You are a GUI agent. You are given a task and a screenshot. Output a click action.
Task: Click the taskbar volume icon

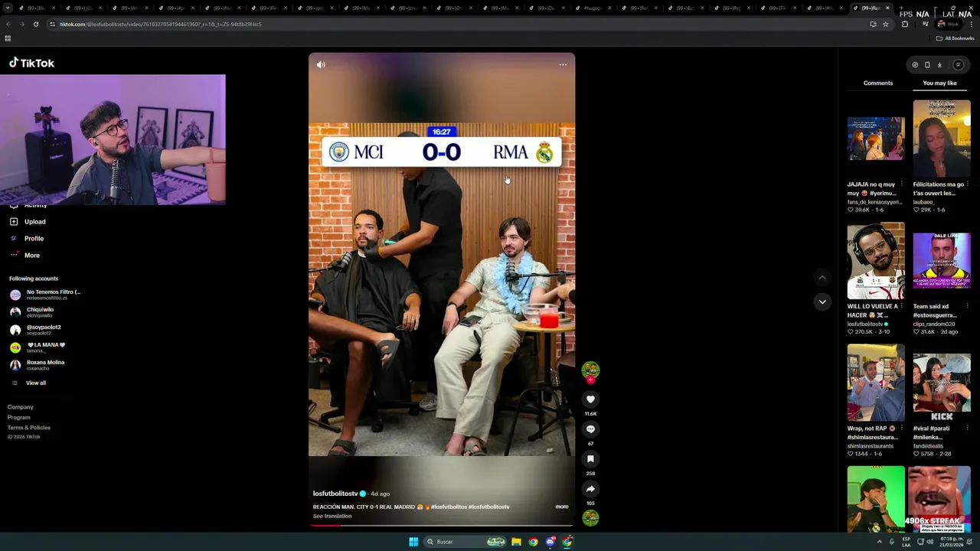click(x=929, y=542)
